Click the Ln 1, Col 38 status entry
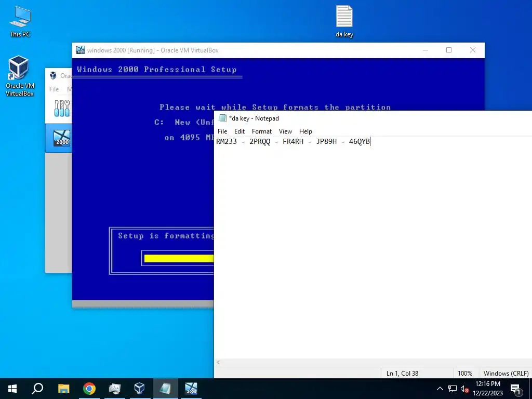This screenshot has width=532, height=399. 402,373
